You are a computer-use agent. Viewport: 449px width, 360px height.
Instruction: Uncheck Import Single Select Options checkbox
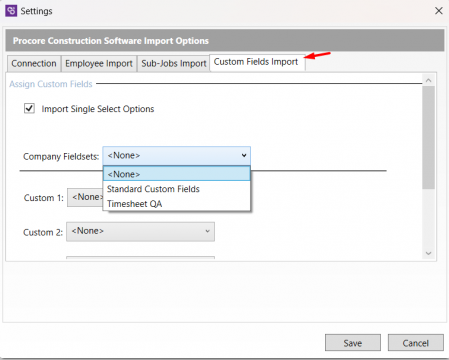[29, 109]
